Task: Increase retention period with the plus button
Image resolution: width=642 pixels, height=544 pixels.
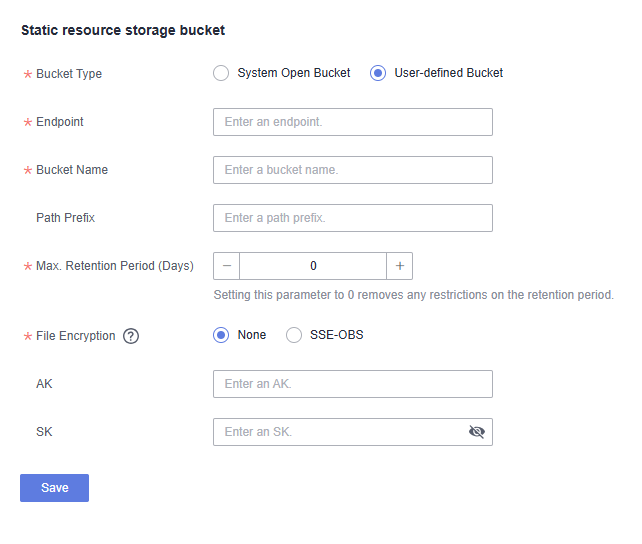Action: [399, 266]
